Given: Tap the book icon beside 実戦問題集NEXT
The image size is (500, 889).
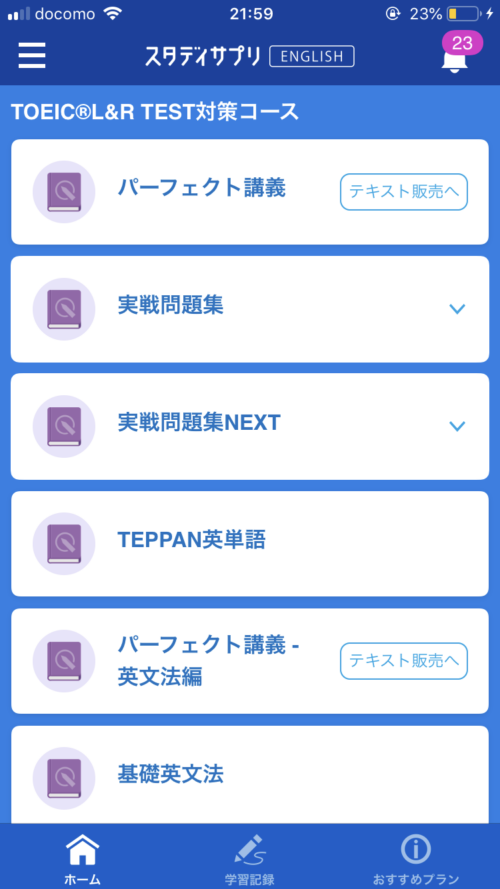Looking at the screenshot, I should [x=64, y=426].
